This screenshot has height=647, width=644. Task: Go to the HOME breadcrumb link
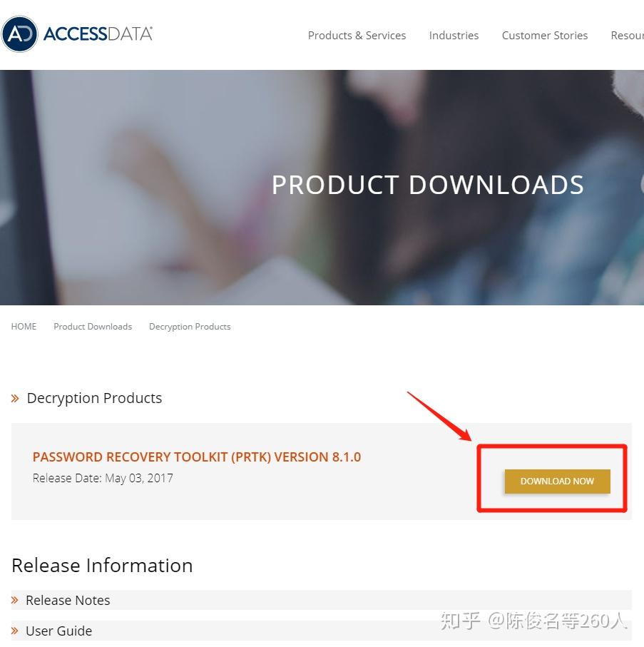(24, 327)
